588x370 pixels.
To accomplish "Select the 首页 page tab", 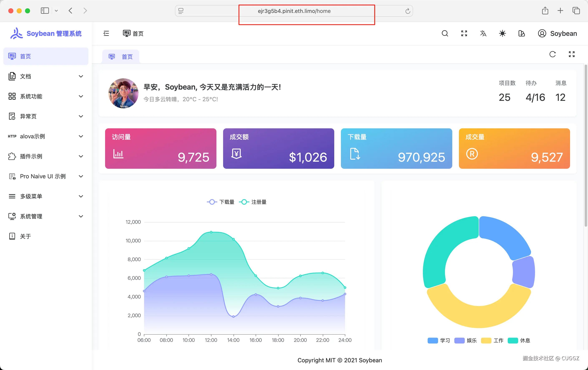I will coord(121,57).
